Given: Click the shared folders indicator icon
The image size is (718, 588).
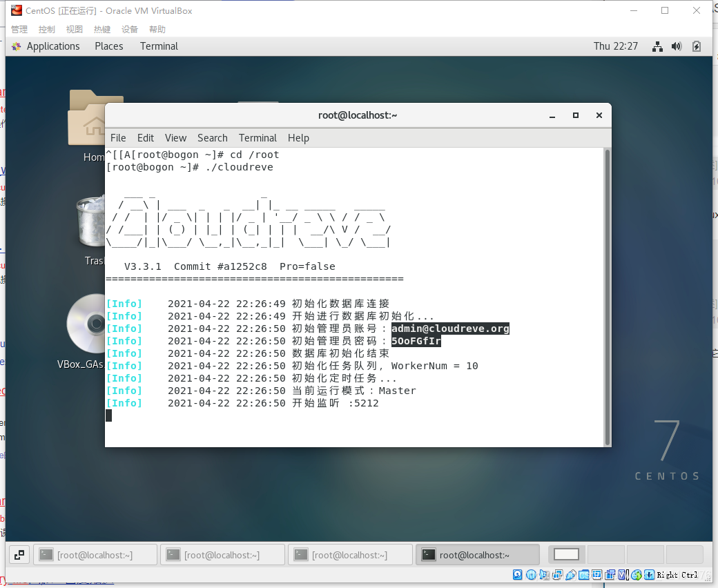Looking at the screenshot, I should (584, 575).
